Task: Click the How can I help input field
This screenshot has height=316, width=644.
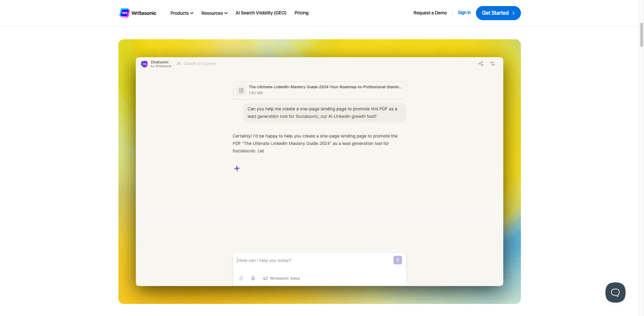Action: click(x=312, y=261)
